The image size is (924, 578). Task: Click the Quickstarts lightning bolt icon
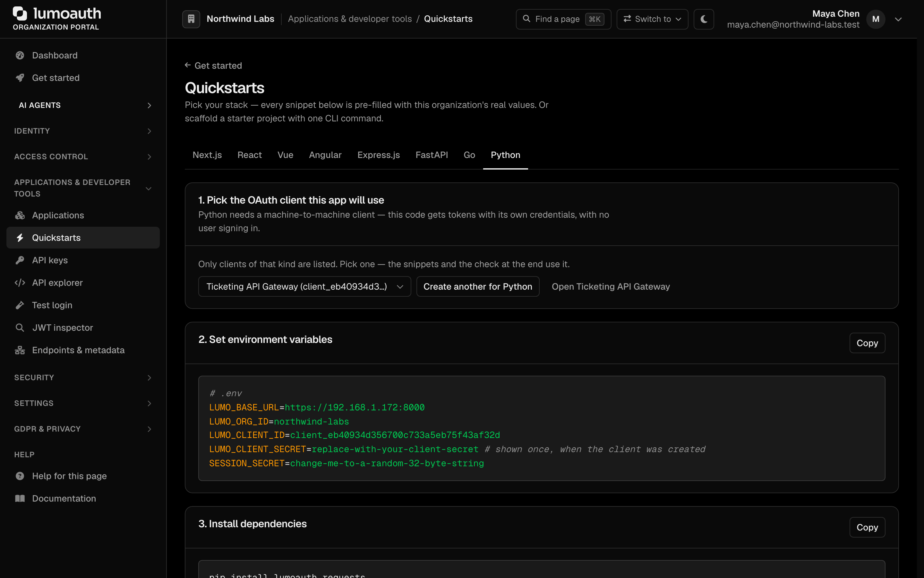[20, 238]
